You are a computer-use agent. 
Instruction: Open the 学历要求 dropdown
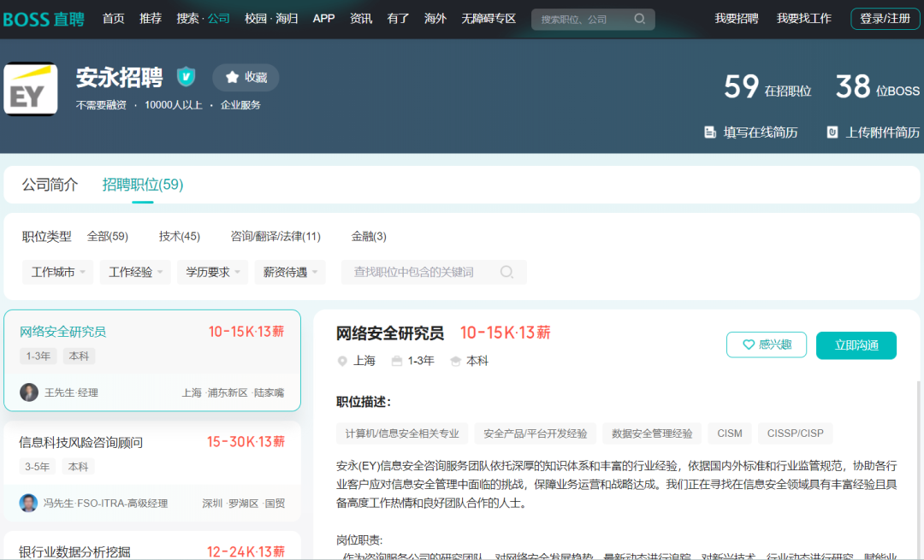[213, 272]
